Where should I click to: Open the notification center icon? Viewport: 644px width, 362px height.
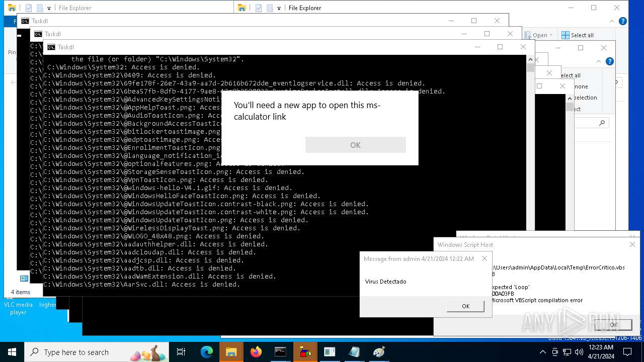click(627, 352)
